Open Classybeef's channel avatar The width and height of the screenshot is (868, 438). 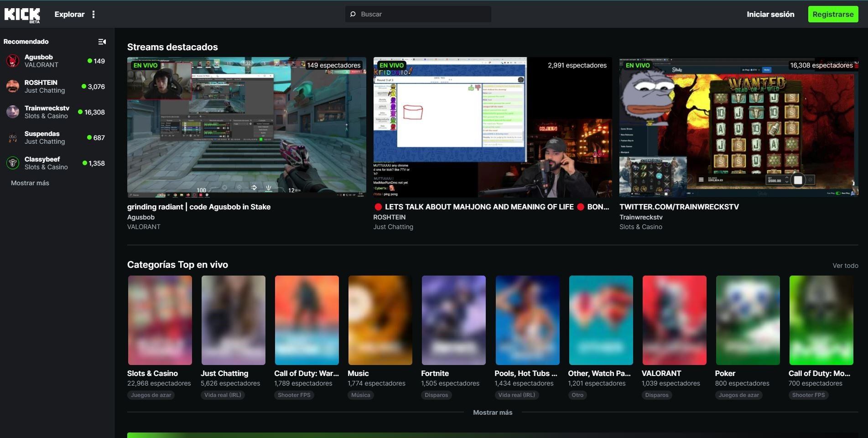tap(13, 163)
